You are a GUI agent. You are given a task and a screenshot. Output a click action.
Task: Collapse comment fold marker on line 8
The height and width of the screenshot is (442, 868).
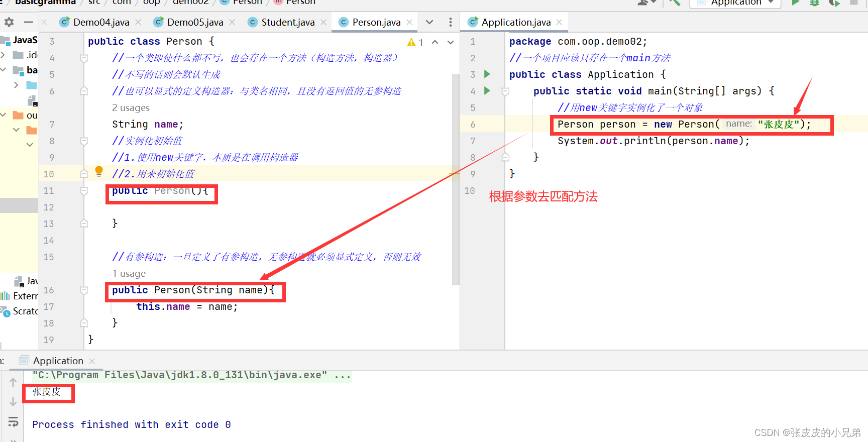click(84, 141)
